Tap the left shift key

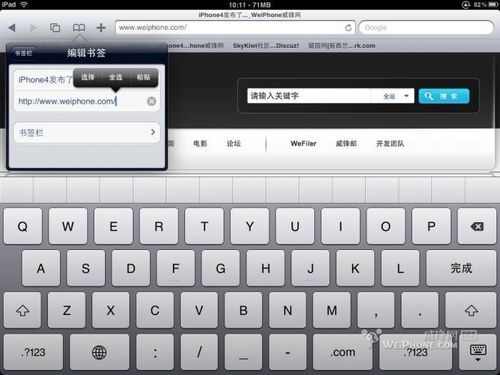click(x=22, y=310)
